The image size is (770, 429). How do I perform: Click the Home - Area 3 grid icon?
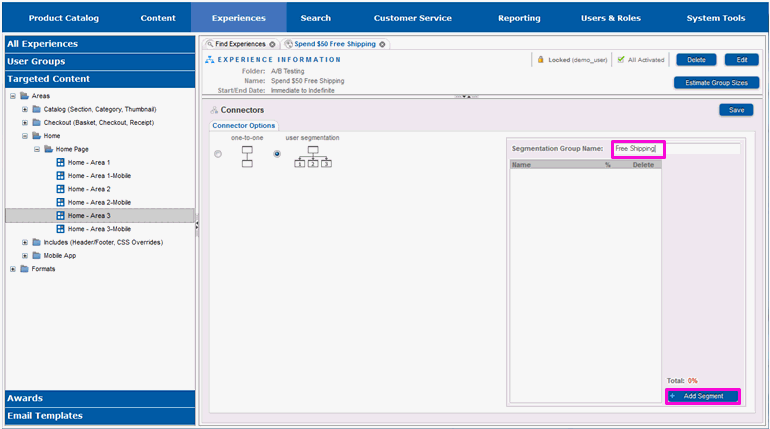[x=60, y=215]
